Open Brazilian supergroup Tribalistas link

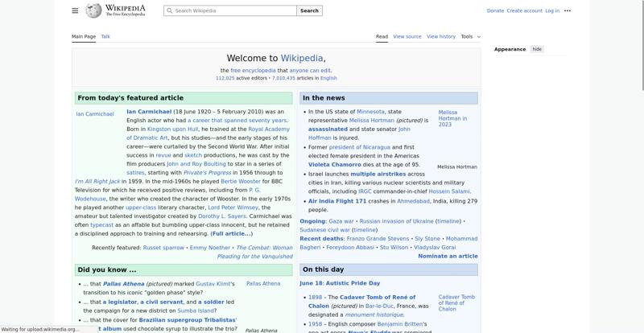[188, 320]
